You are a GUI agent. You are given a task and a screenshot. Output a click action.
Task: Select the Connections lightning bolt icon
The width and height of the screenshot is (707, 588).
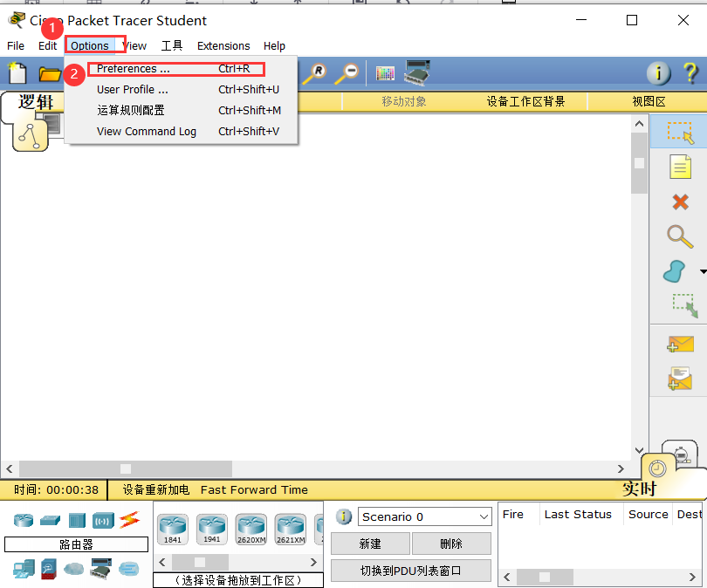(x=130, y=520)
